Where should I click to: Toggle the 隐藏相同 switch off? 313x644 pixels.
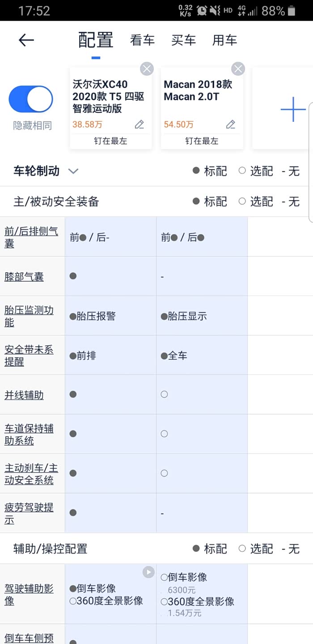(x=31, y=99)
